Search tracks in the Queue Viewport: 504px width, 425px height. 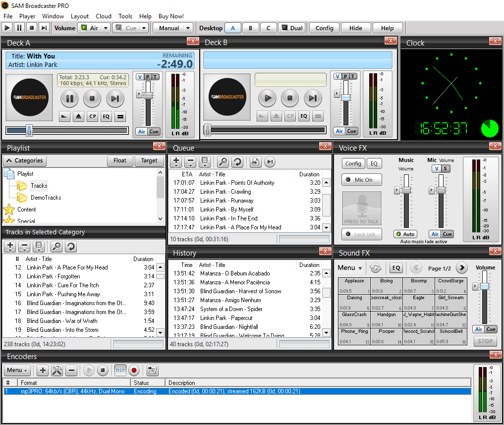click(x=223, y=161)
